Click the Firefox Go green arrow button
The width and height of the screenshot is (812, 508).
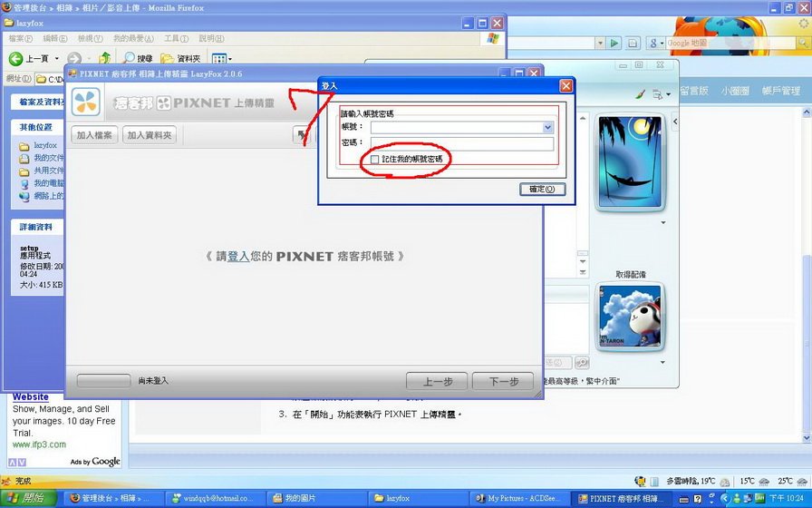coord(614,43)
